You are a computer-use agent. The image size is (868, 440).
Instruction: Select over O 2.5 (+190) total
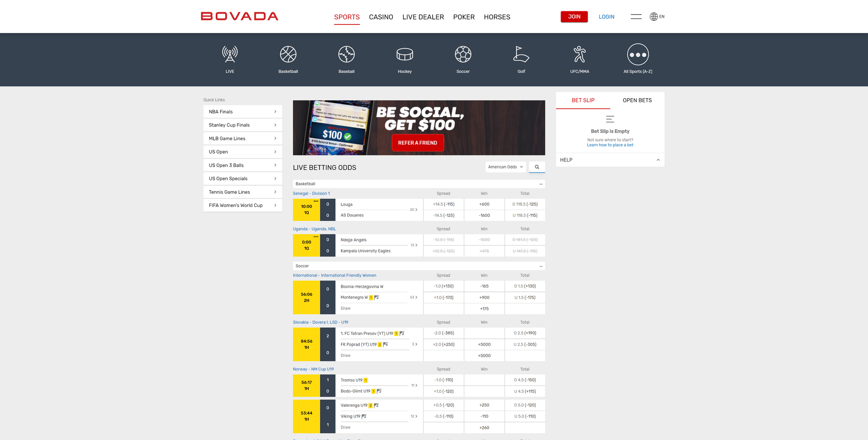point(525,333)
